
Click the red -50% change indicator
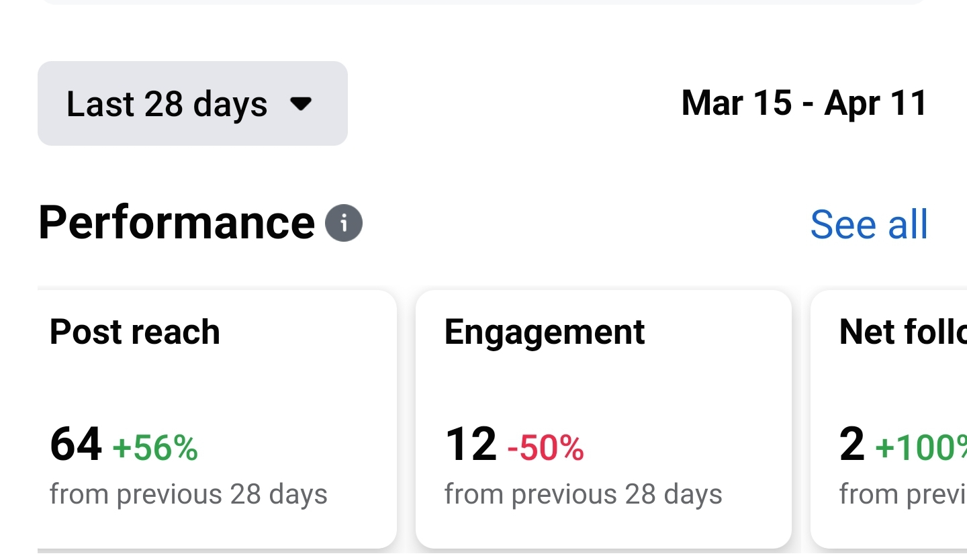point(545,448)
